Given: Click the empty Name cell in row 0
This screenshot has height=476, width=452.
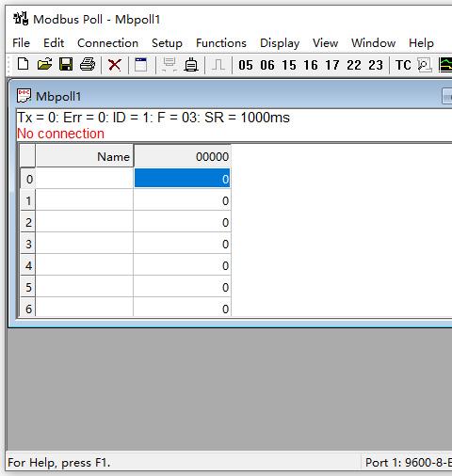Looking at the screenshot, I should click(85, 178).
